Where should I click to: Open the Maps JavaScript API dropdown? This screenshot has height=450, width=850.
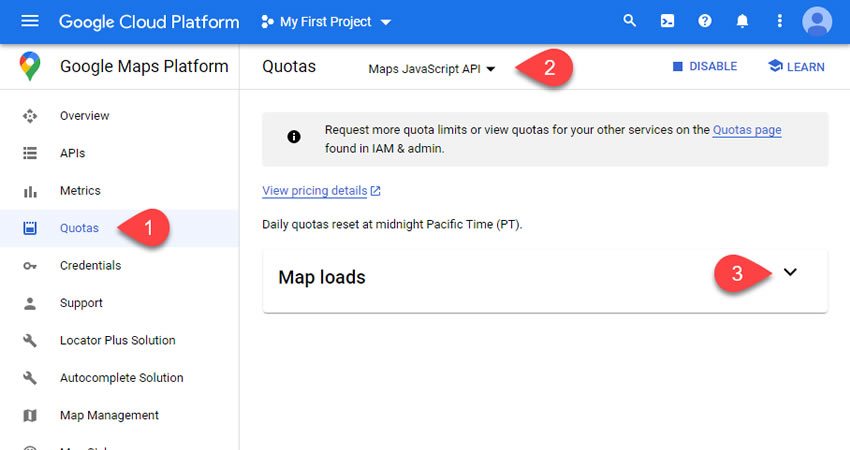tap(432, 68)
